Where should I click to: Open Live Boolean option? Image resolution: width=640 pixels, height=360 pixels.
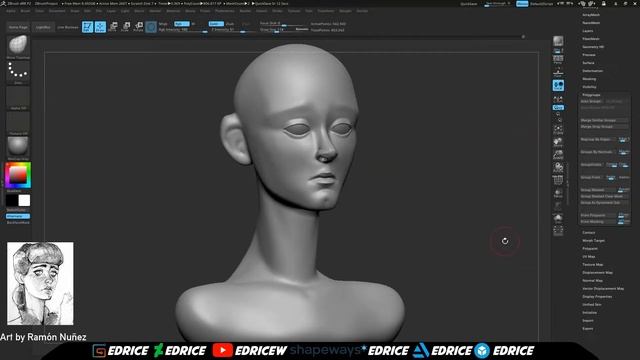pos(68,27)
